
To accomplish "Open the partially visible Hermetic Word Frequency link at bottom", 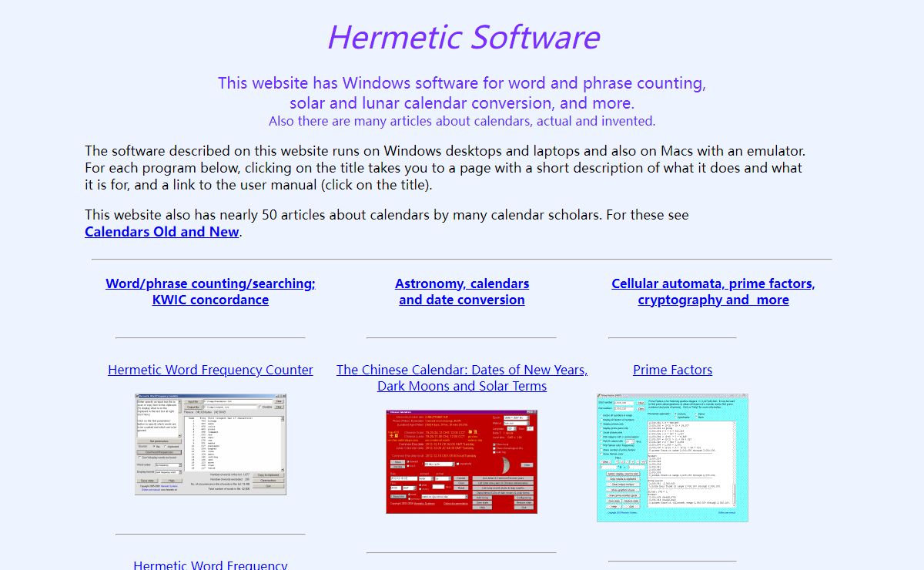I will 210,565.
